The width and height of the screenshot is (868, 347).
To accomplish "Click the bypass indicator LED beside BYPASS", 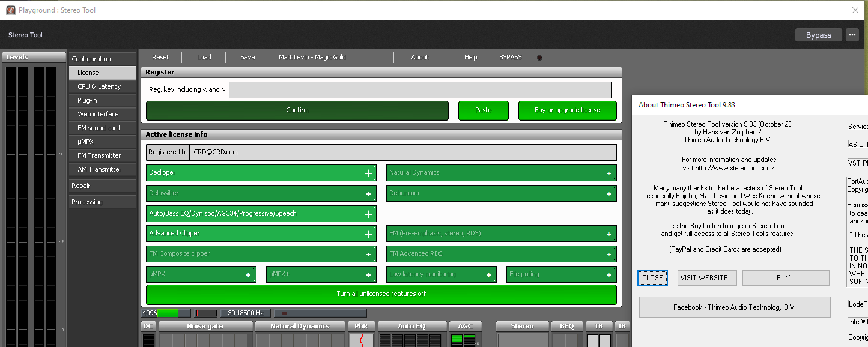I will click(x=539, y=58).
